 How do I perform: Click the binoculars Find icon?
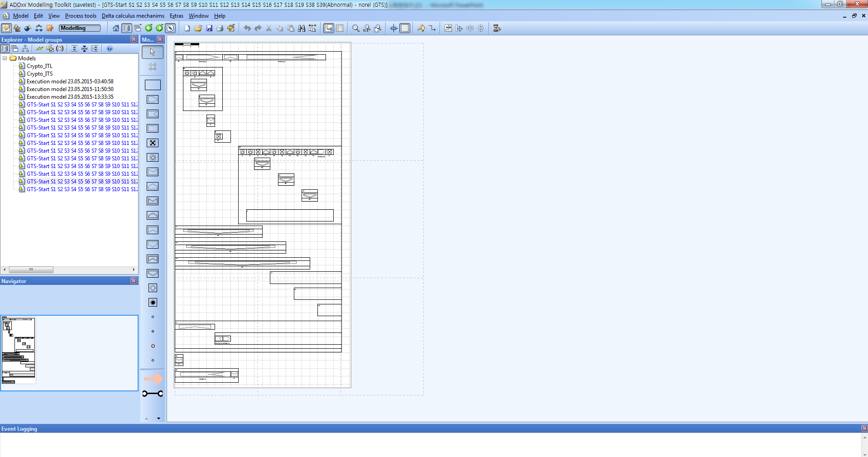tap(302, 28)
